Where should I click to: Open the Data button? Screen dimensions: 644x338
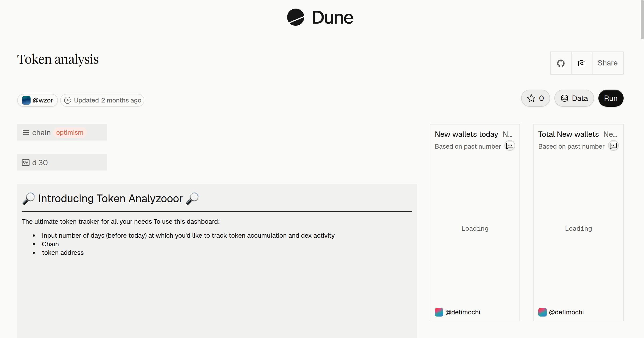coord(574,98)
